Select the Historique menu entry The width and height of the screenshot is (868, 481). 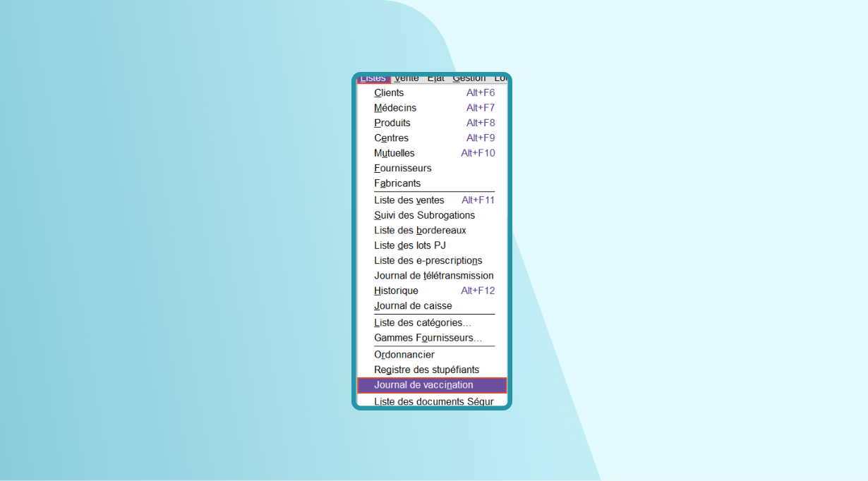click(396, 291)
